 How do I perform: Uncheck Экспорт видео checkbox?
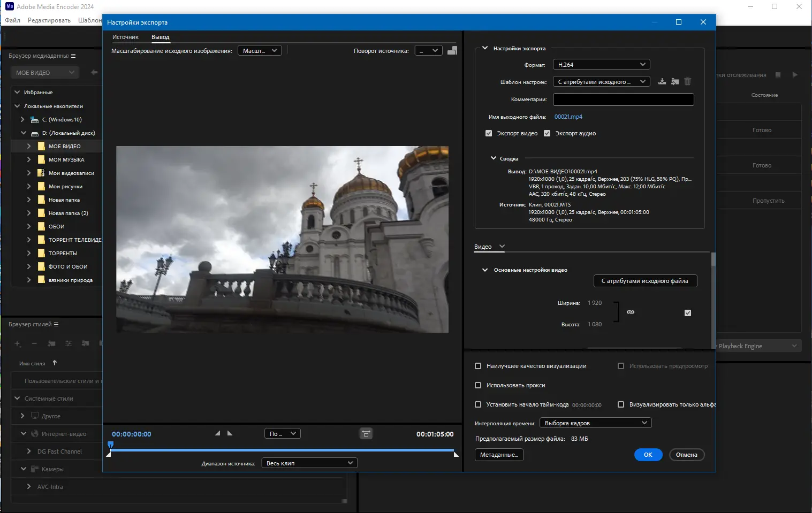[x=489, y=133]
